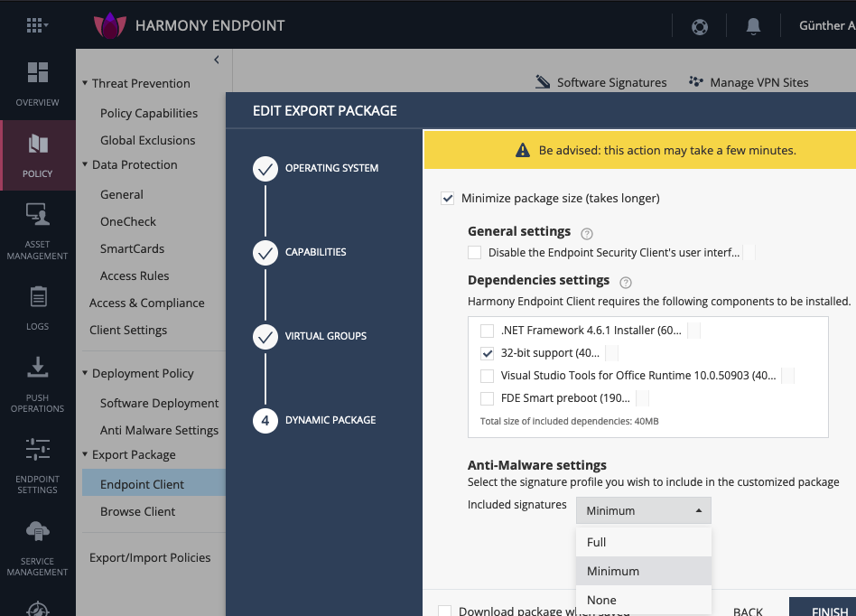Enable .NET Framework 4.6.1 Installer dependency

pyautogui.click(x=488, y=331)
